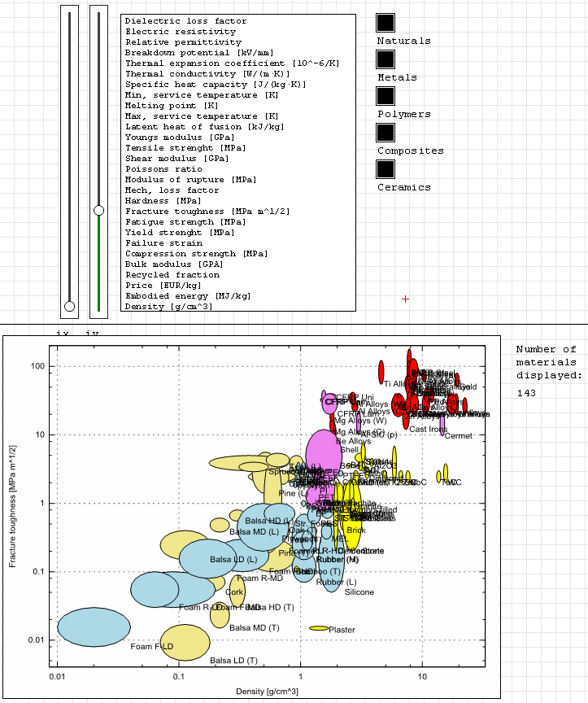Toggle the Ceramics category checkbox
The height and width of the screenshot is (703, 588).
pos(385,169)
